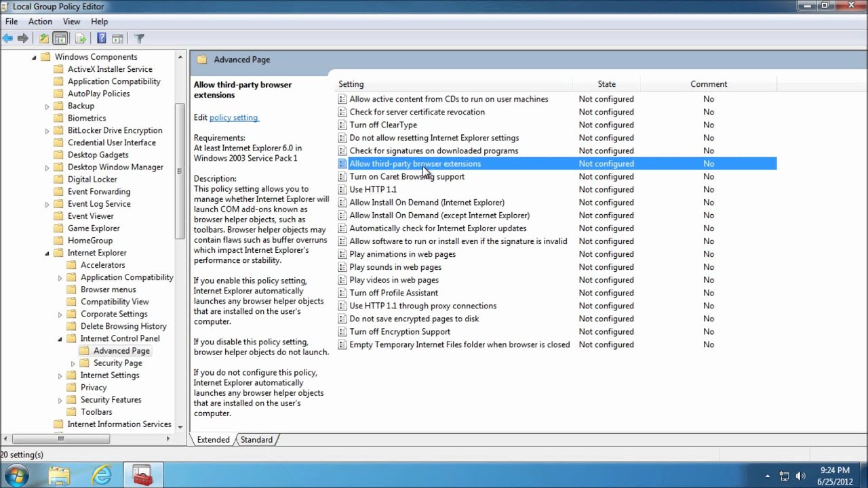Select 'Automatically check for Internet Explorer updates'

tap(438, 228)
